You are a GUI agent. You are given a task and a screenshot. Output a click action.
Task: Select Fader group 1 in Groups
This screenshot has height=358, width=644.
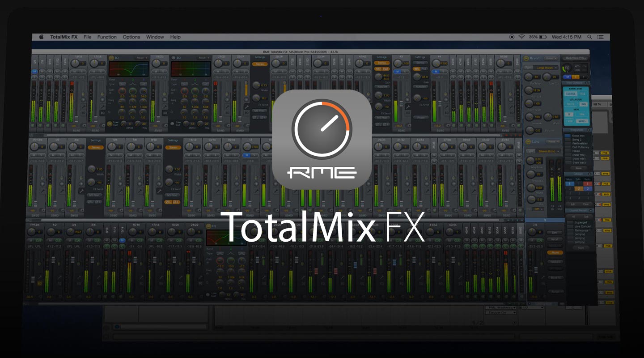click(588, 183)
